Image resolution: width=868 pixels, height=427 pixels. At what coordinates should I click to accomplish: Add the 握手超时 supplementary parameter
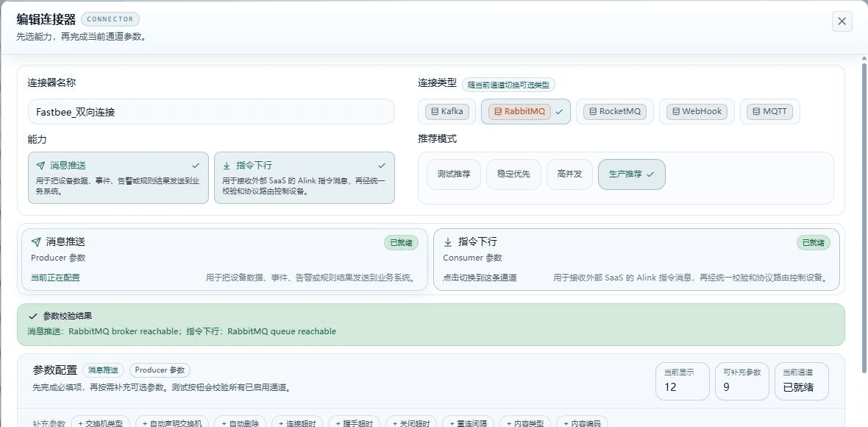355,423
